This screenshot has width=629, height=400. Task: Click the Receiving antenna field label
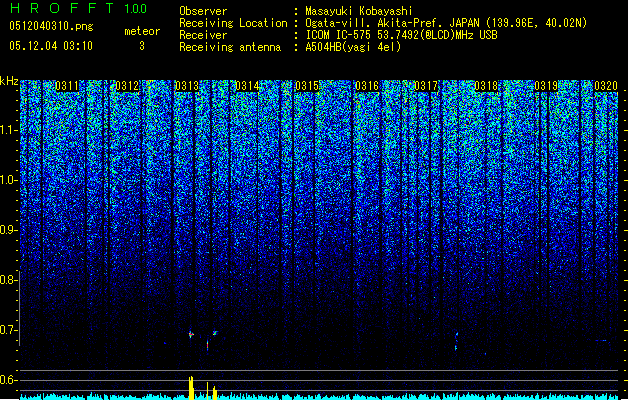(x=230, y=47)
